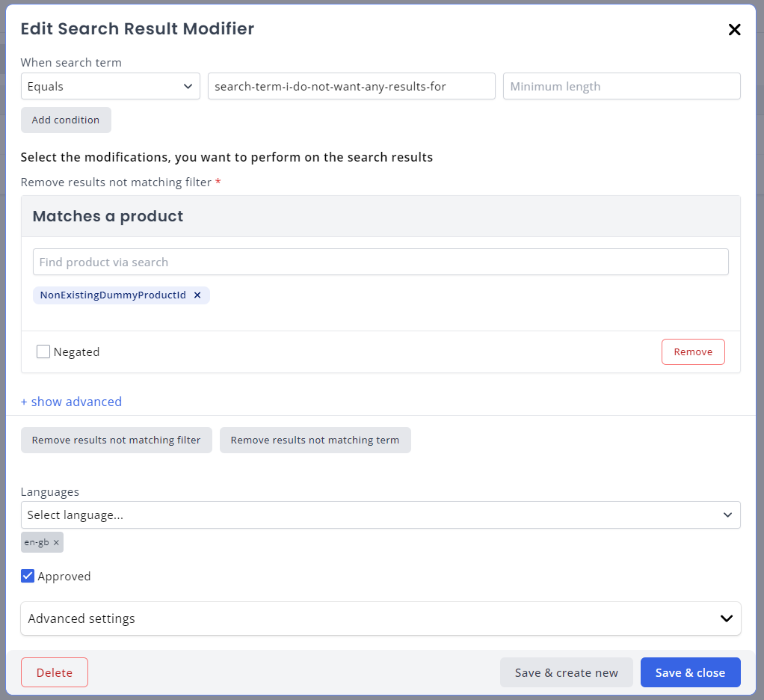Image resolution: width=764 pixels, height=700 pixels.
Task: Click the Save & close button
Action: tap(690, 672)
